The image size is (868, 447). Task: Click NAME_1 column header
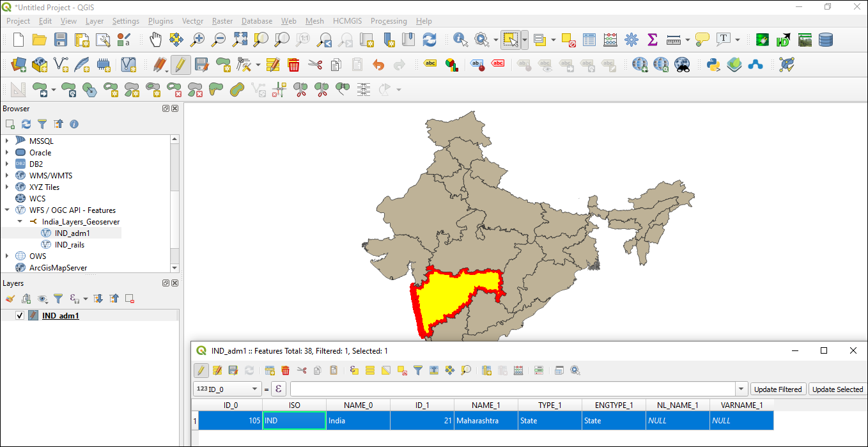[x=486, y=405]
